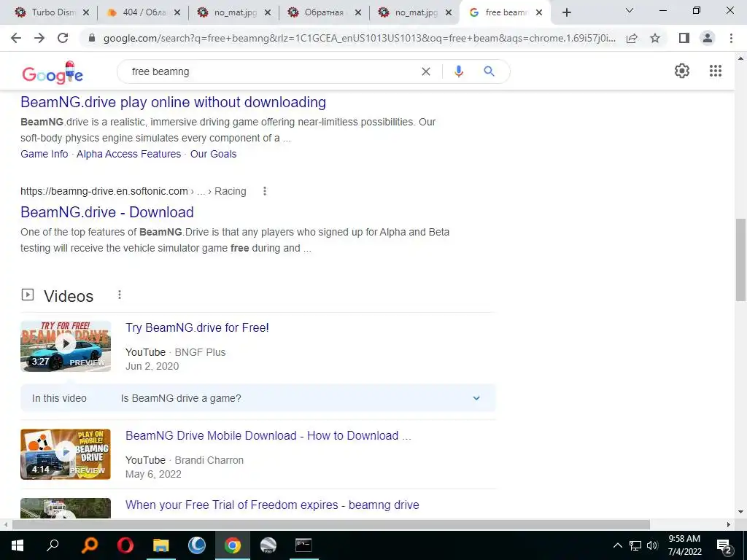This screenshot has height=560, width=747.
Task: Open site security lock info
Action: coord(92,38)
